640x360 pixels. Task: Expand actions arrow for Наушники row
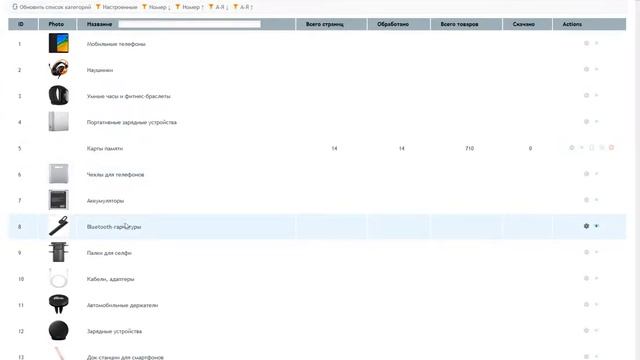pos(597,69)
